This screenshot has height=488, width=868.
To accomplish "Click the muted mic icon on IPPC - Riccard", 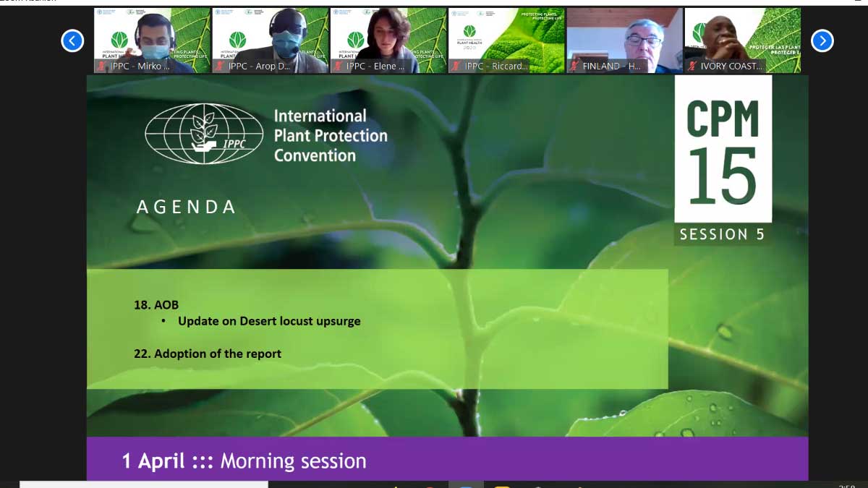I will tap(455, 67).
